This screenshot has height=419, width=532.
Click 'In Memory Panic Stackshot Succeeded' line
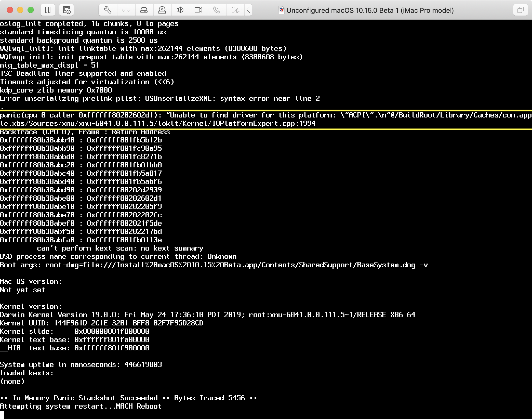click(129, 398)
